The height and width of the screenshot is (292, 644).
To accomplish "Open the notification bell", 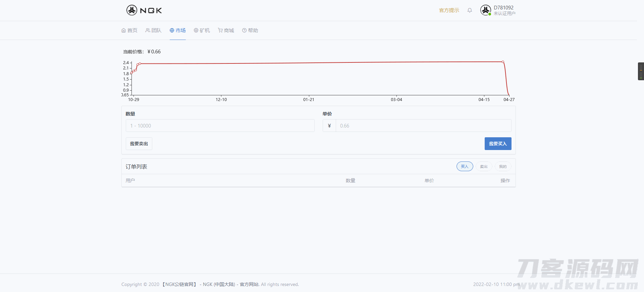I will click(470, 10).
